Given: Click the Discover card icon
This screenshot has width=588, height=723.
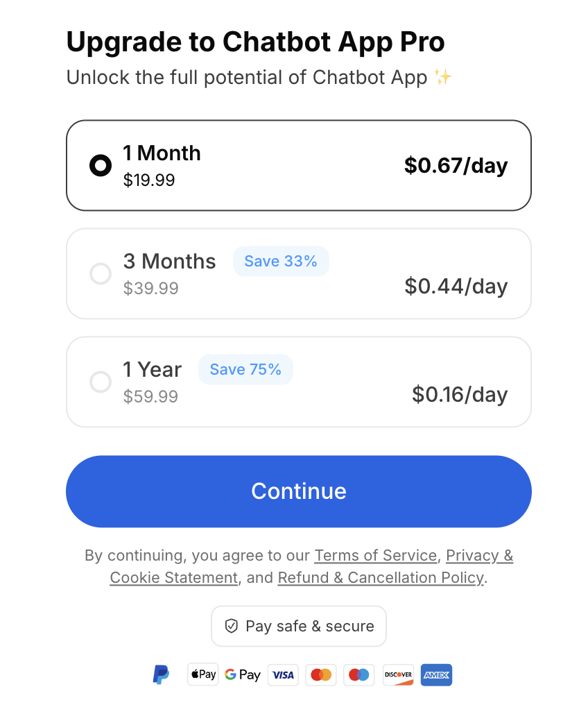Looking at the screenshot, I should click(x=398, y=674).
